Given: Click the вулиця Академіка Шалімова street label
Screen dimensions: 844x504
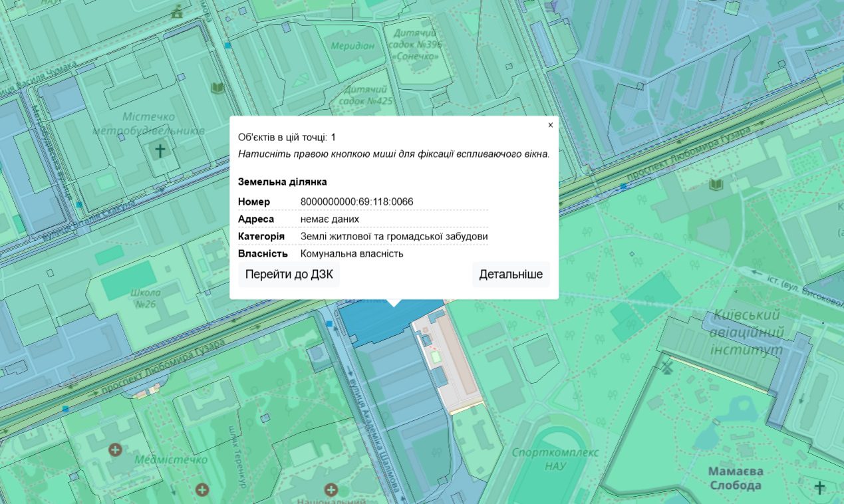Looking at the screenshot, I should (373, 436).
